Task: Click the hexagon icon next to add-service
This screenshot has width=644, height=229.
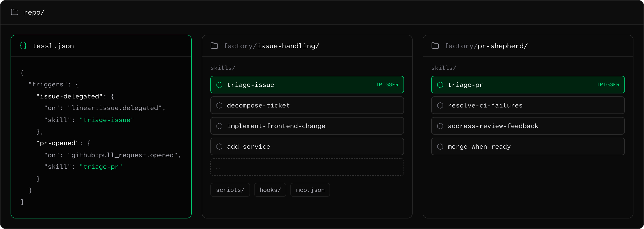Action: point(219,147)
